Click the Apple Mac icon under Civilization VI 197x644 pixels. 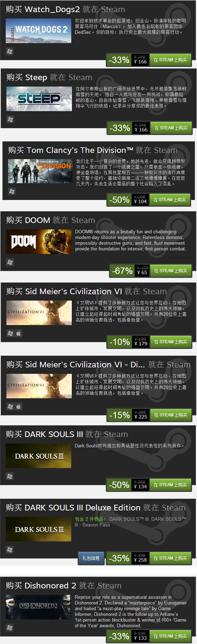[19, 333]
